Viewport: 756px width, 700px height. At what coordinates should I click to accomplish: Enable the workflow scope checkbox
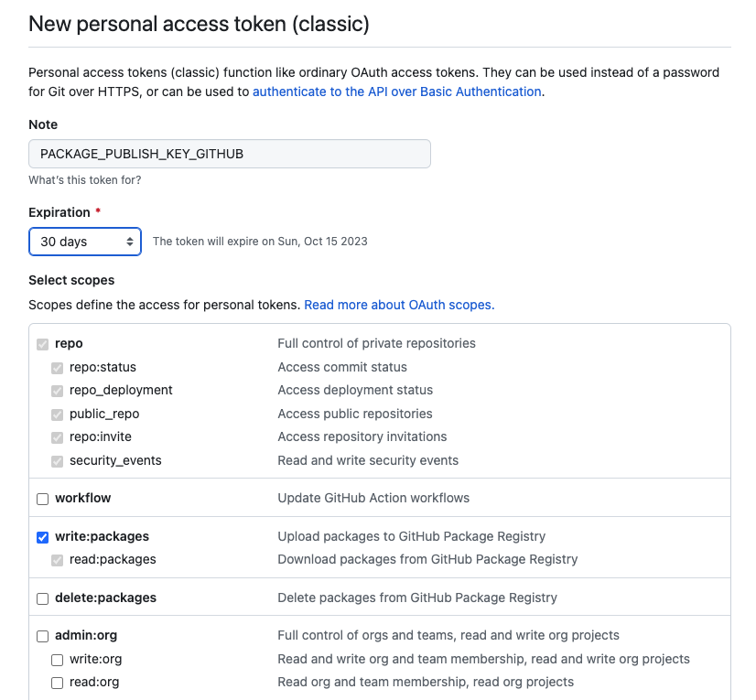pyautogui.click(x=42, y=499)
